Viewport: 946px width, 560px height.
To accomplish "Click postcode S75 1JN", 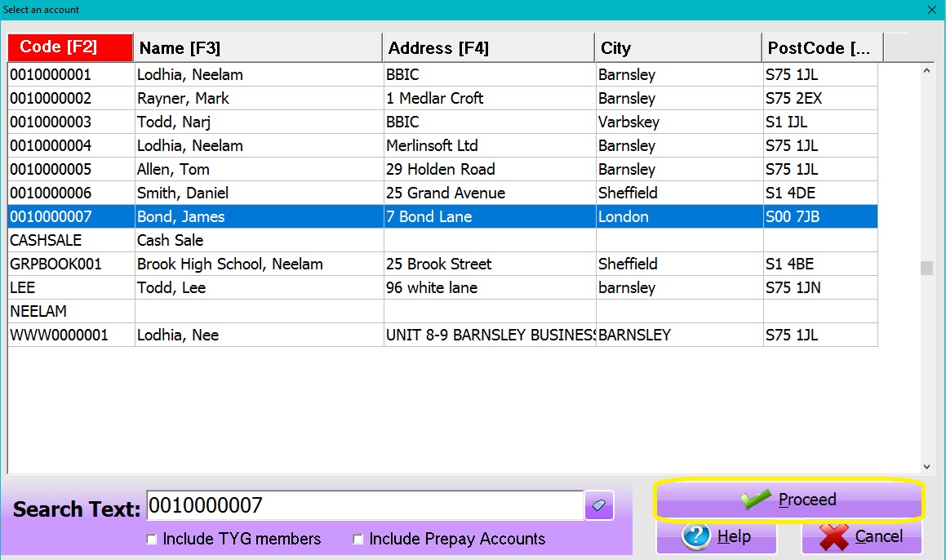I will pos(793,288).
